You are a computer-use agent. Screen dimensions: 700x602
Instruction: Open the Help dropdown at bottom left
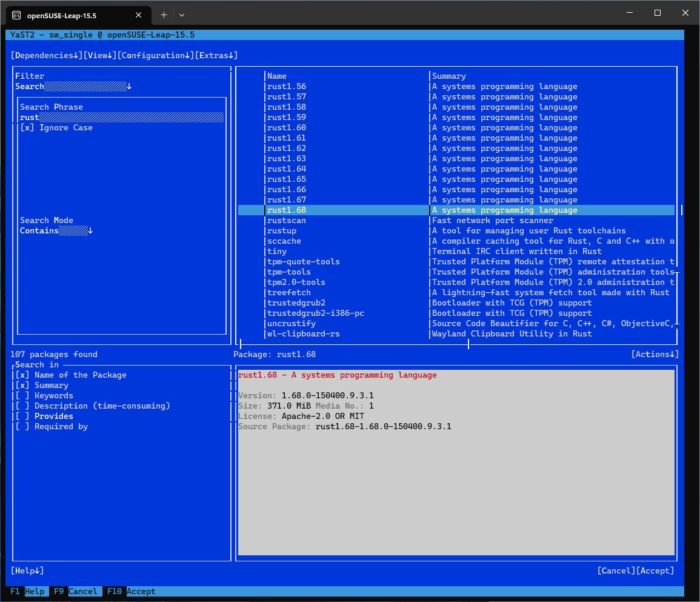pos(27,570)
